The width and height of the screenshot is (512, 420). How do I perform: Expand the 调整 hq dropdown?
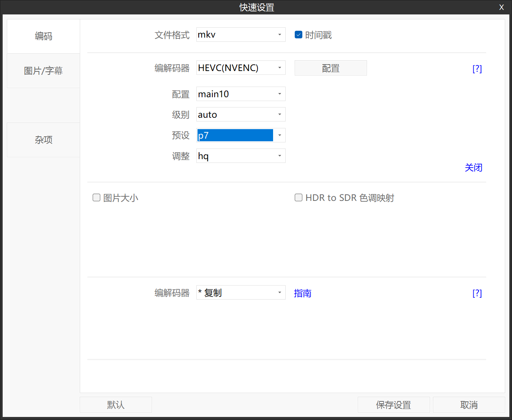tap(241, 156)
